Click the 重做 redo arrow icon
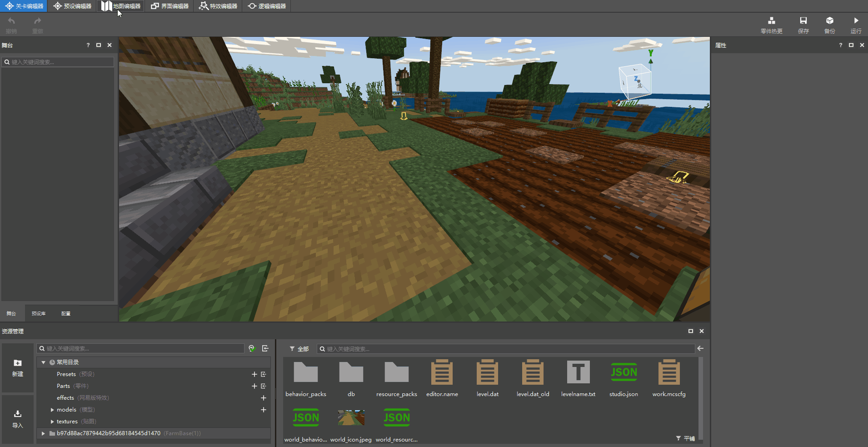The image size is (868, 447). click(38, 21)
